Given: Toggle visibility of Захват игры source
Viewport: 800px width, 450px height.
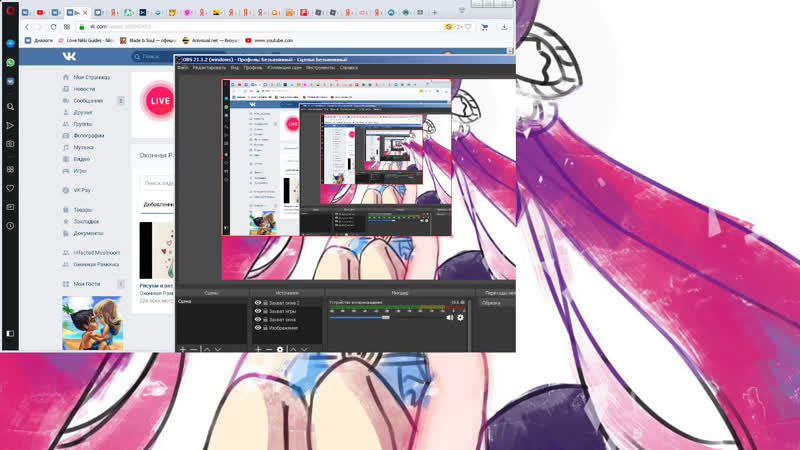Looking at the screenshot, I should (x=258, y=311).
